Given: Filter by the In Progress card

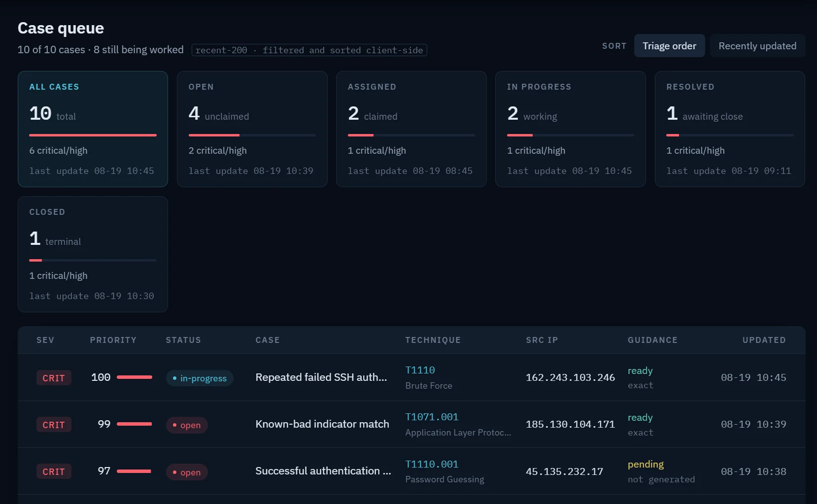Looking at the screenshot, I should click(x=571, y=129).
